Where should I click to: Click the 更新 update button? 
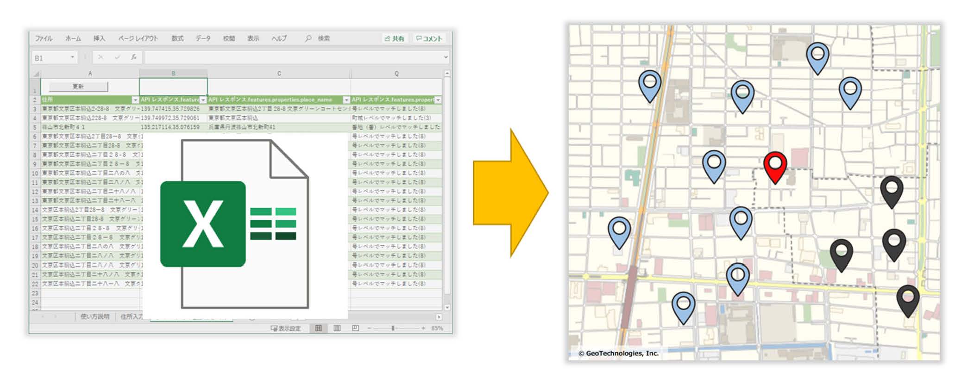tap(78, 87)
